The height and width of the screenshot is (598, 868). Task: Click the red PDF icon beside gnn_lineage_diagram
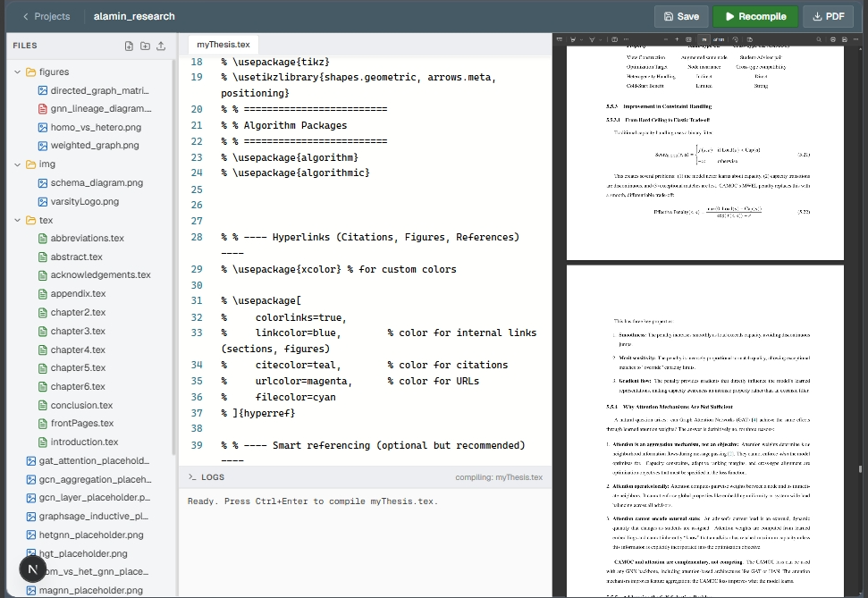pos(43,108)
